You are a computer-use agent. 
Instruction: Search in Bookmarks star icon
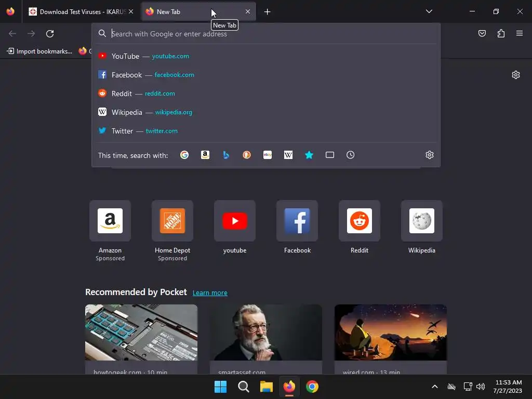[x=309, y=155]
